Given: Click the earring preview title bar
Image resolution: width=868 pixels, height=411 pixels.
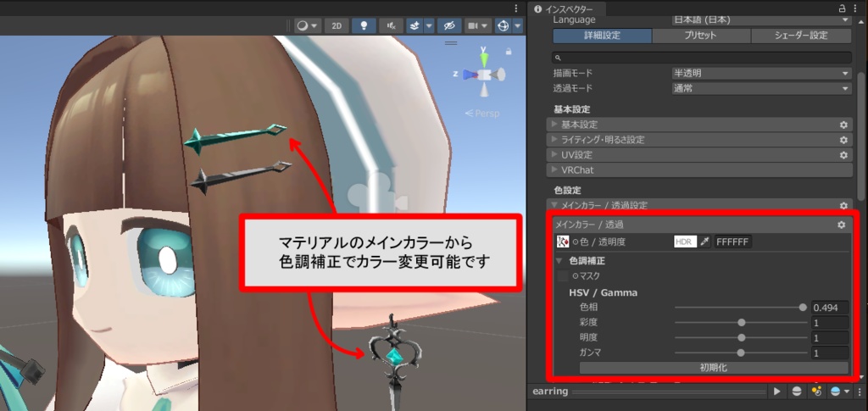Looking at the screenshot, I should pos(648,392).
